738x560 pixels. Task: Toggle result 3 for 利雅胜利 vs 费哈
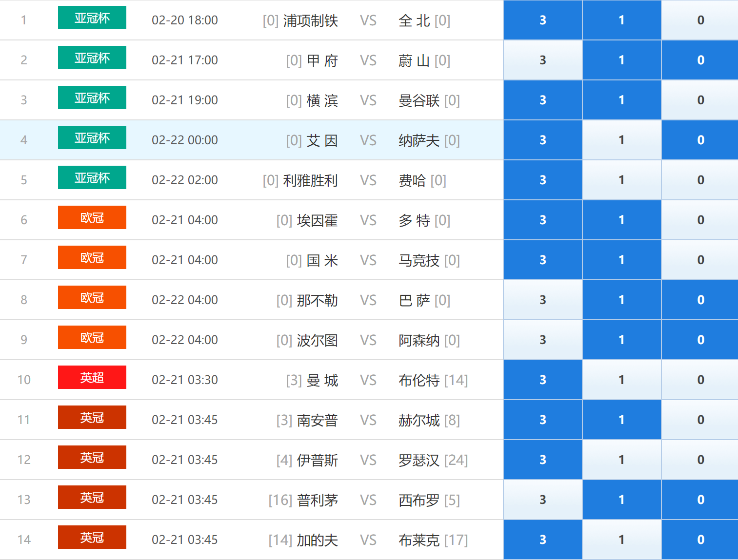[543, 180]
